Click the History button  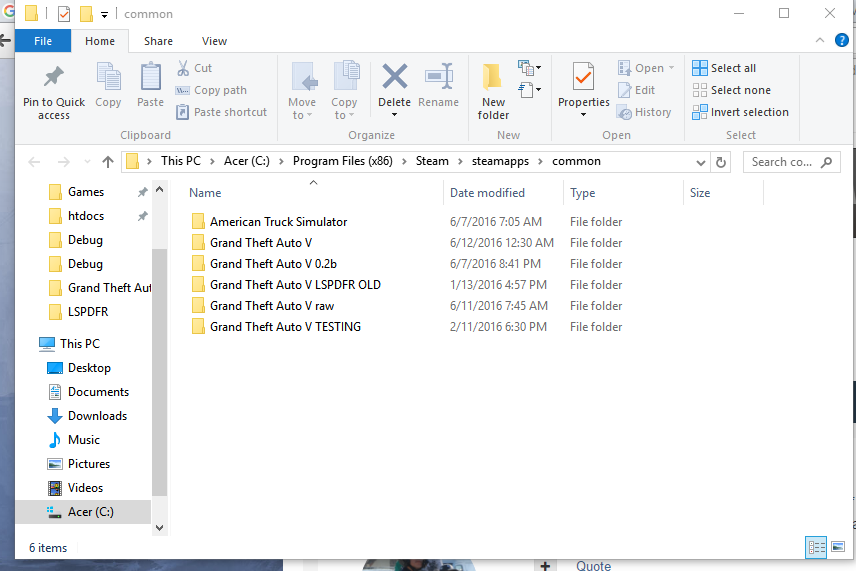point(644,112)
